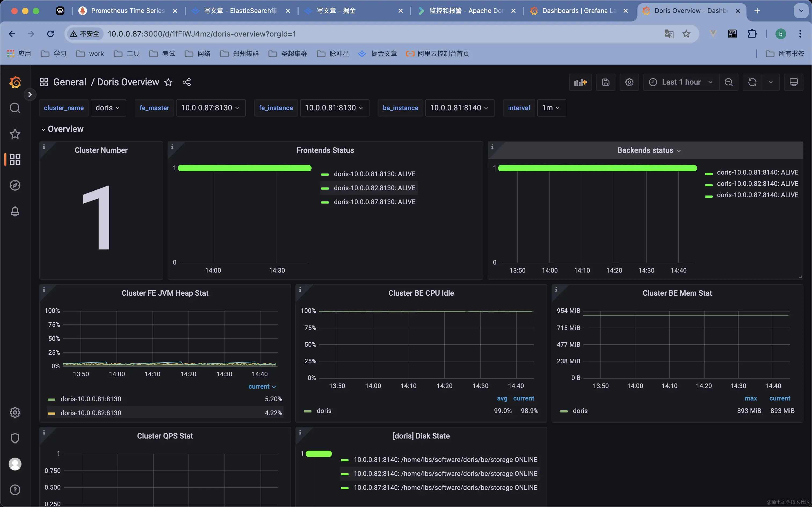Open user profile avatar in sidebar
This screenshot has height=507, width=812.
(15, 464)
